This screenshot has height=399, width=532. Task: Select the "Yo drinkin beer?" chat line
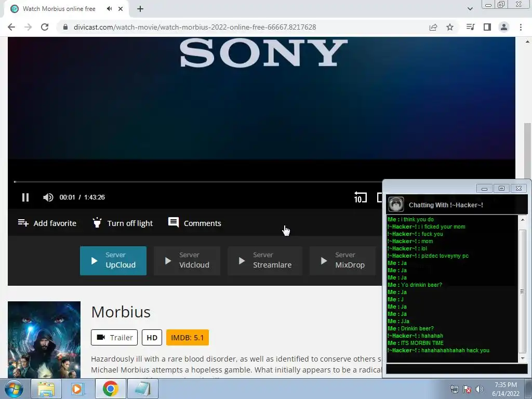pos(415,285)
